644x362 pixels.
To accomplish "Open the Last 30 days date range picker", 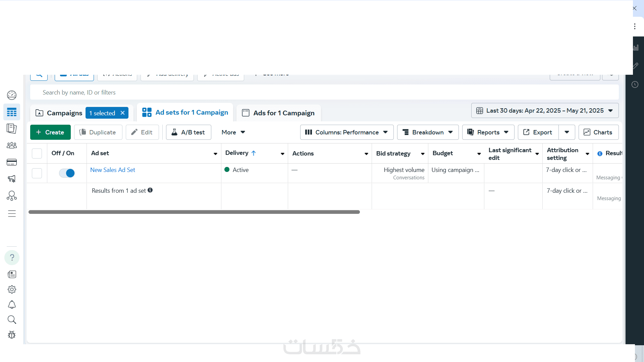I will [x=545, y=111].
